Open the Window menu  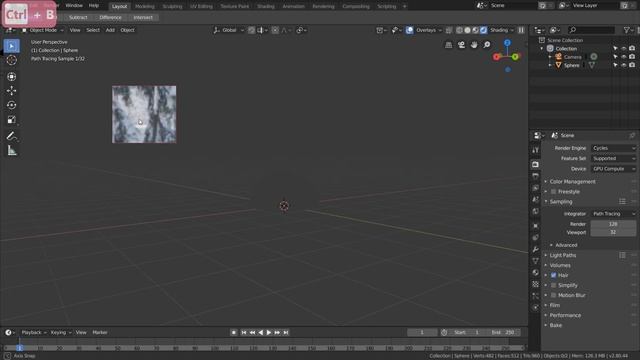pyautogui.click(x=74, y=6)
